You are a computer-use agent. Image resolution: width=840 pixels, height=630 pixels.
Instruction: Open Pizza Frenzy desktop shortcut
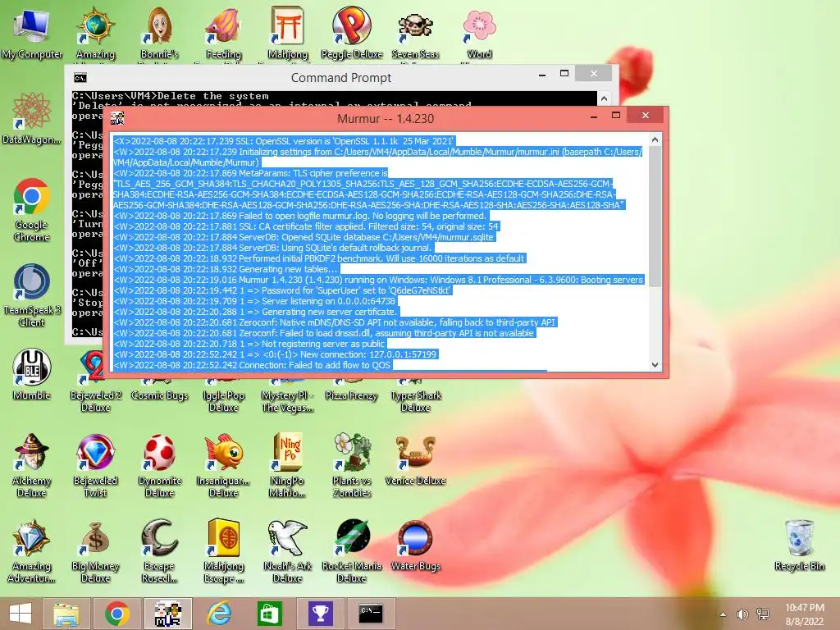[x=351, y=391]
